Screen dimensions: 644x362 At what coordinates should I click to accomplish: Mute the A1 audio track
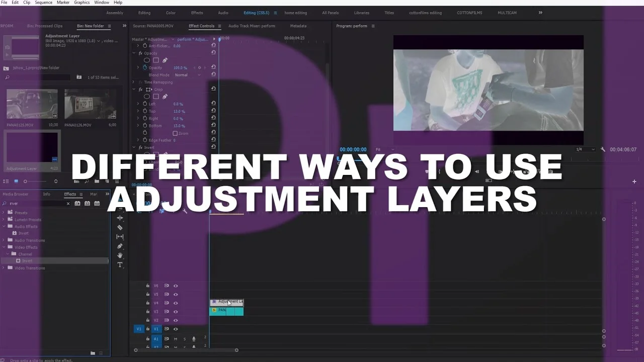(176, 339)
